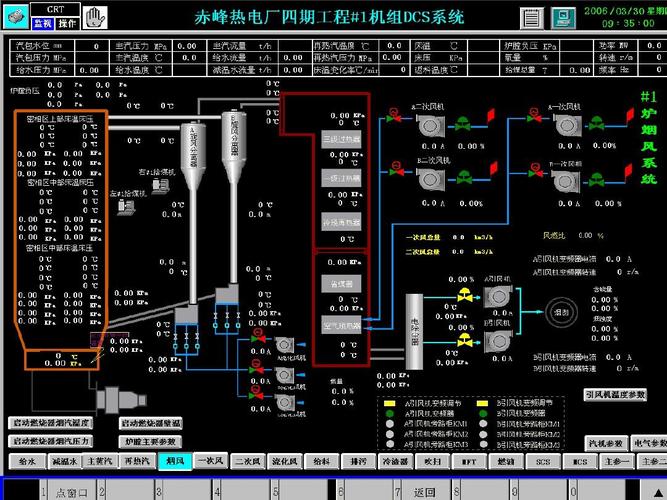Click the up-arrow key at bottom-right
The width and height of the screenshot is (667, 500).
click(657, 491)
